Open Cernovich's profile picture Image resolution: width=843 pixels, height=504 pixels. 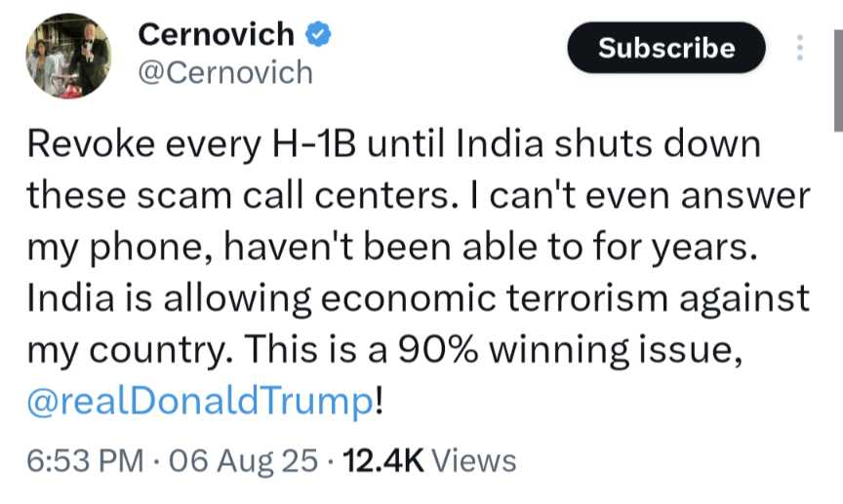tap(68, 56)
